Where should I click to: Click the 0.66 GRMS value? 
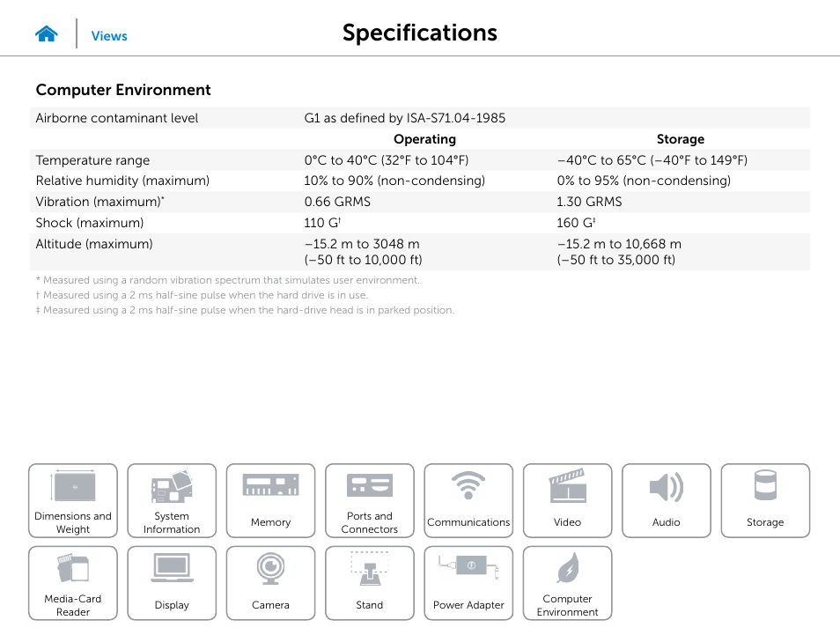pos(337,202)
